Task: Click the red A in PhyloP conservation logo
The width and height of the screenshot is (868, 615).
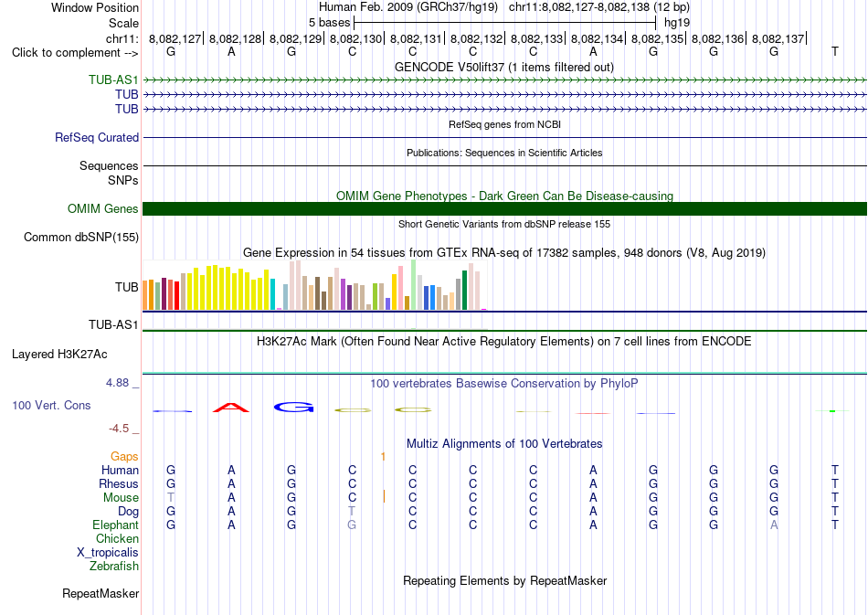Action: coord(231,408)
